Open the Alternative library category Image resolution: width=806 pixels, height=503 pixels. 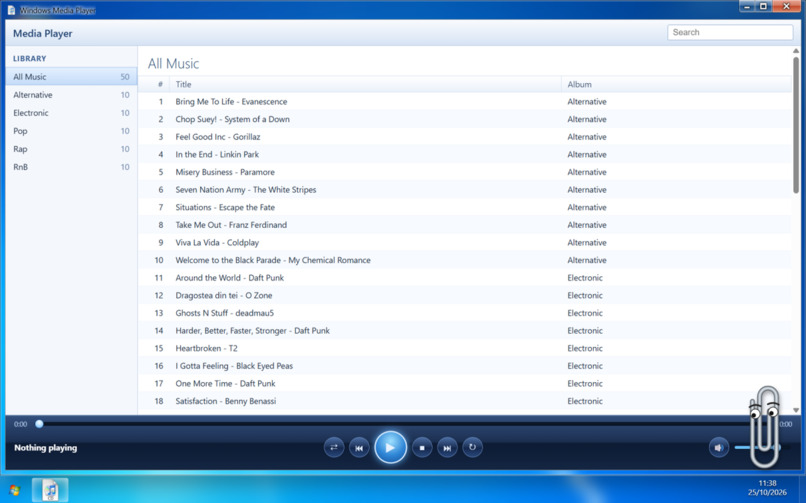click(x=71, y=95)
